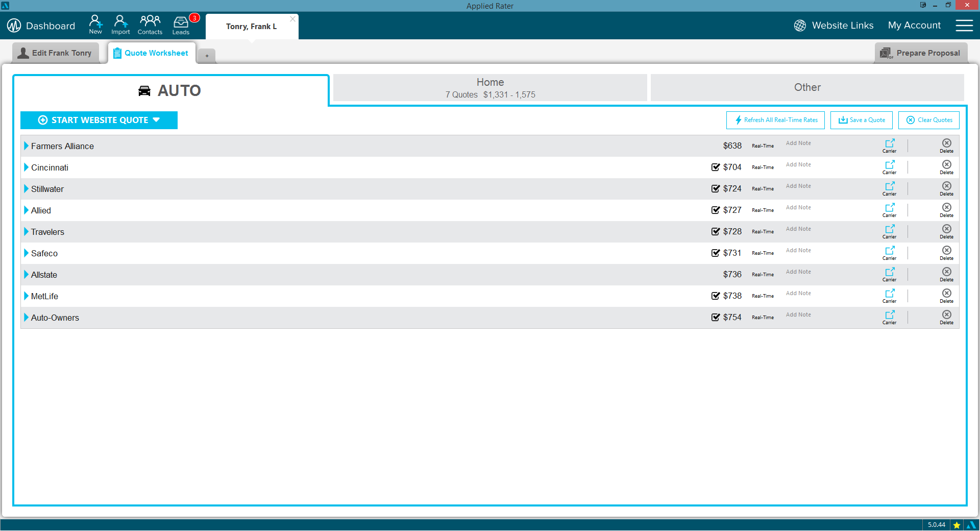980x531 pixels.
Task: Click the Clear Quotes button
Action: pos(929,120)
